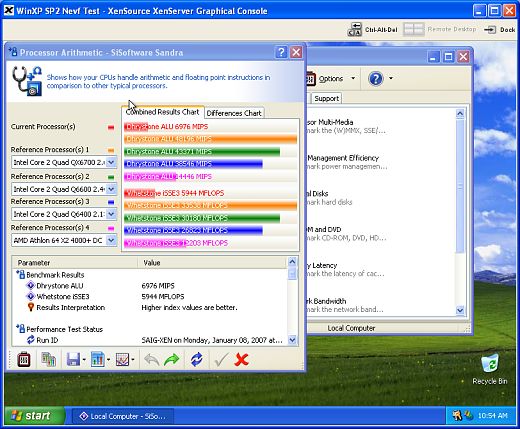Click blue help question icon in rear window

click(376, 79)
